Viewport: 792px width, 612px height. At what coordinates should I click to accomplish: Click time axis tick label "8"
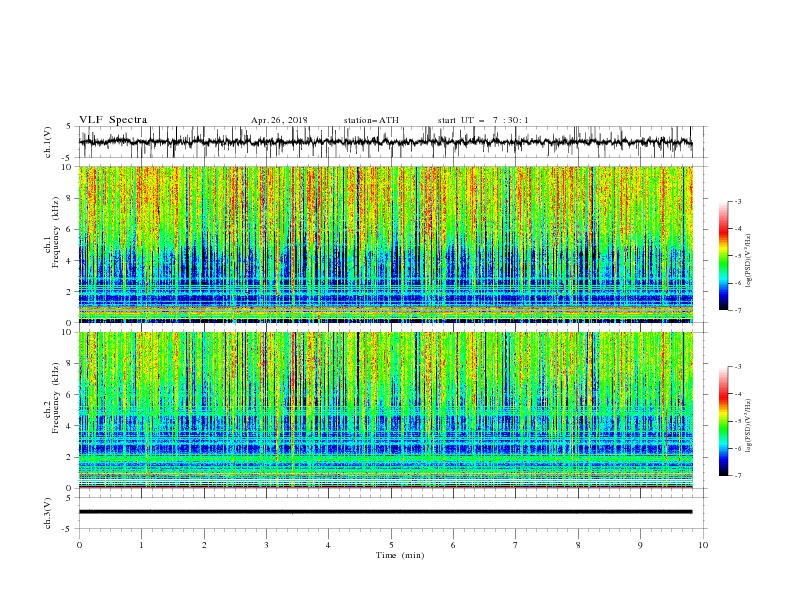pyautogui.click(x=578, y=545)
